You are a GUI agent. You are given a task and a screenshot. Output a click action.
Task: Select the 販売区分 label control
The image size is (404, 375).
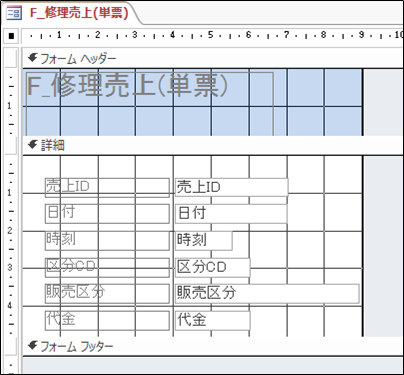107,294
